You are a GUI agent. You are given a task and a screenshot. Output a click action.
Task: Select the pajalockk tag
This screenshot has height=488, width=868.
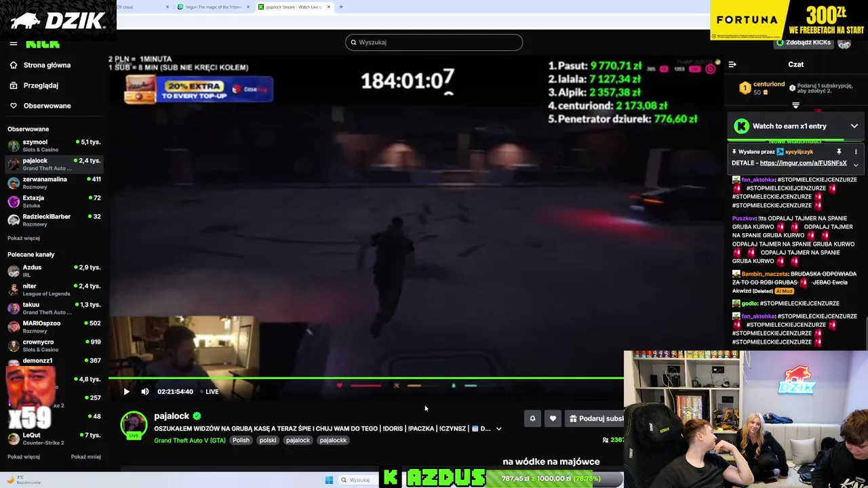[x=333, y=441]
